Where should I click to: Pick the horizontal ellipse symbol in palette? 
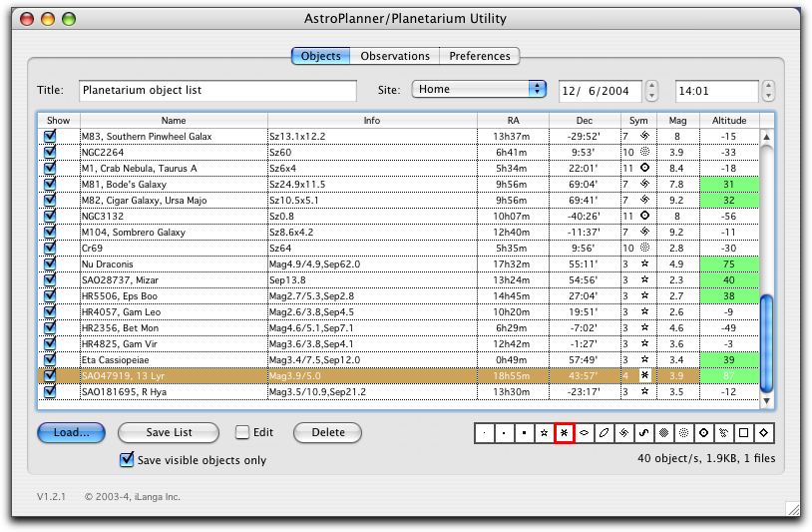pos(585,433)
